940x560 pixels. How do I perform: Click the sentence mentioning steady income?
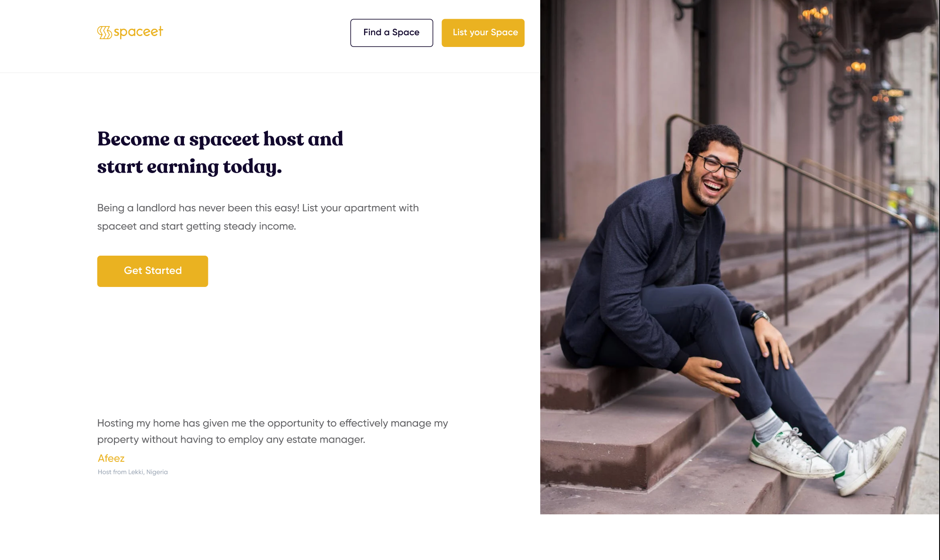coord(197,226)
